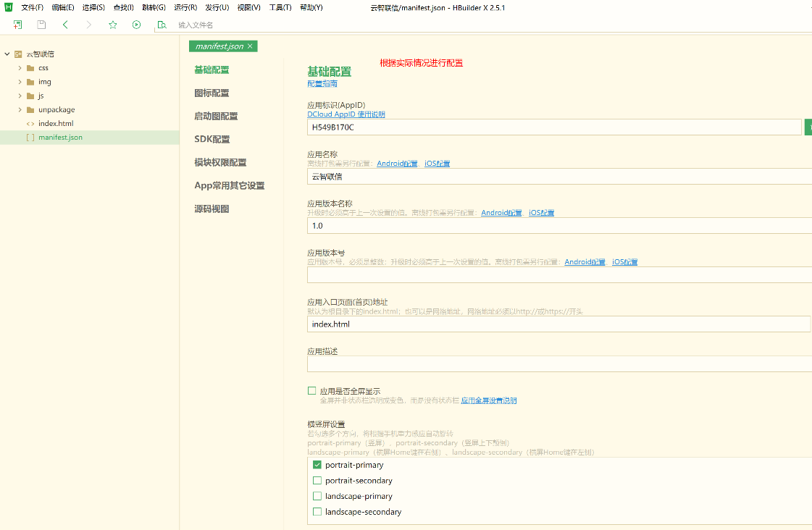Open the 配置指南 link
This screenshot has width=812, height=530.
click(x=322, y=84)
